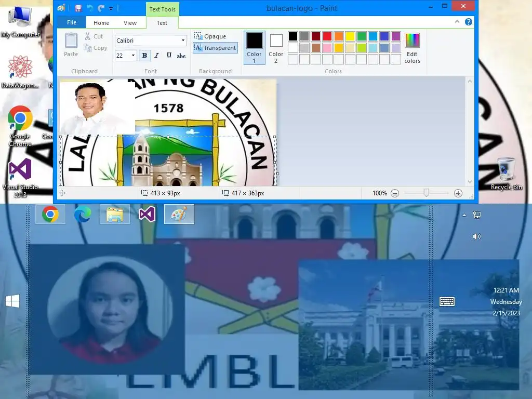Select the Text ribbon tab
This screenshot has height=399, width=532.
(x=162, y=23)
